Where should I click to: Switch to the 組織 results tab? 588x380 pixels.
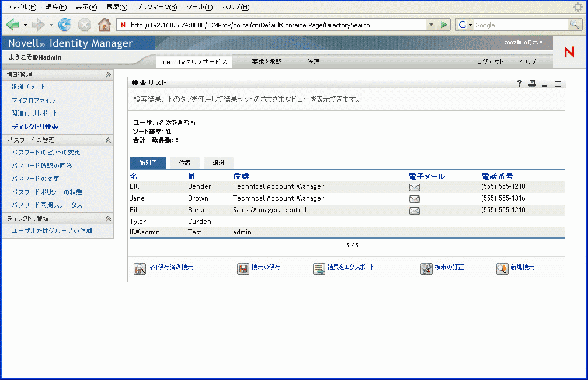coord(218,163)
